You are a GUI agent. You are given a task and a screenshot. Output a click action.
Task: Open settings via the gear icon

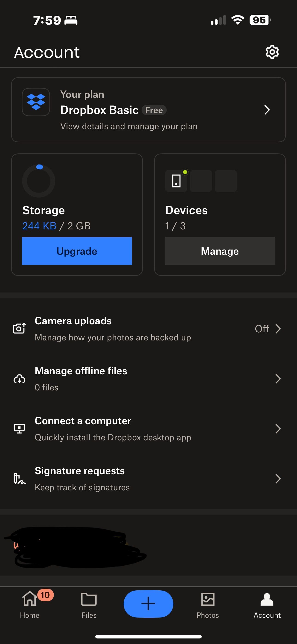[x=272, y=52]
